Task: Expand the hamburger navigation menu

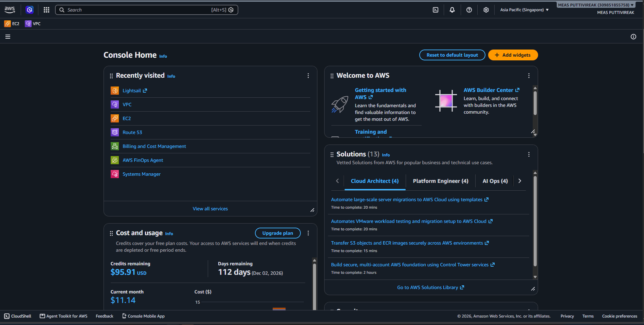Action: click(8, 37)
